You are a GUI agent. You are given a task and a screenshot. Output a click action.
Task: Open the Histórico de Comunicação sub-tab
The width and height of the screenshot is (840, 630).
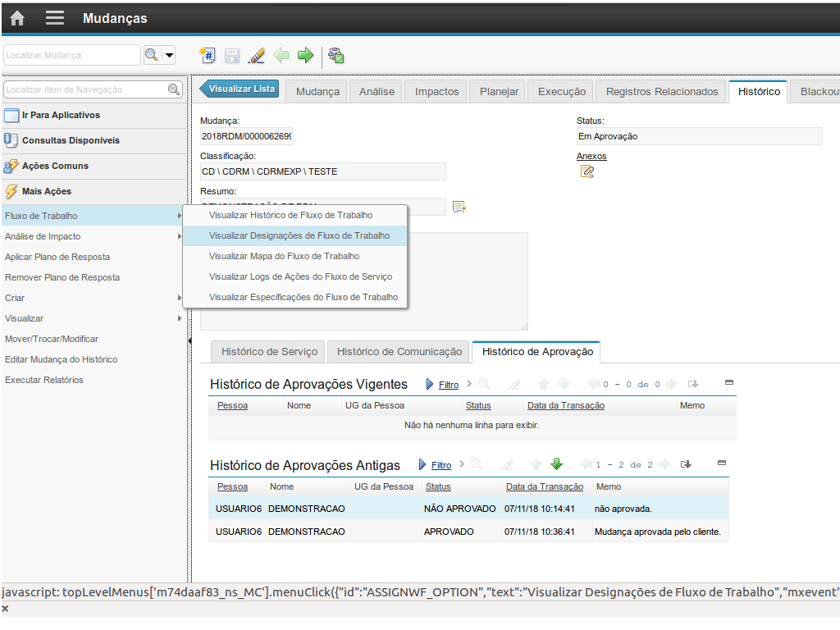point(399,351)
